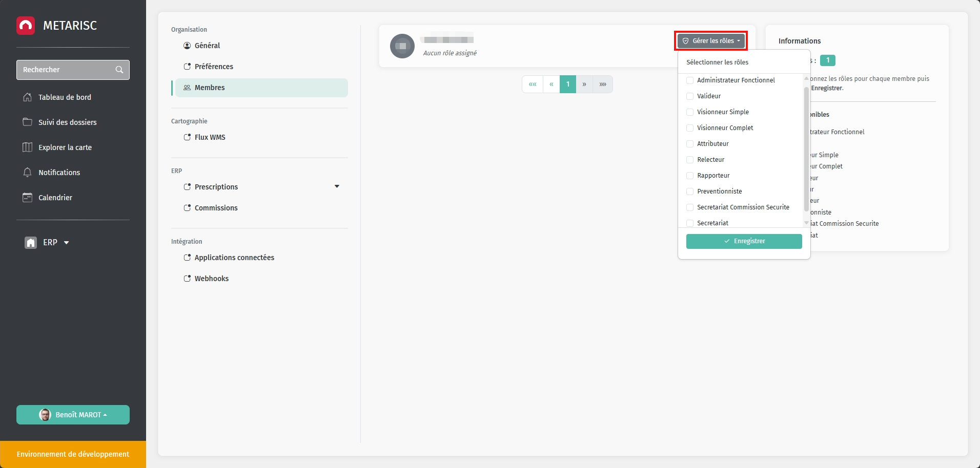Select page 1 in pagination

(x=568, y=84)
